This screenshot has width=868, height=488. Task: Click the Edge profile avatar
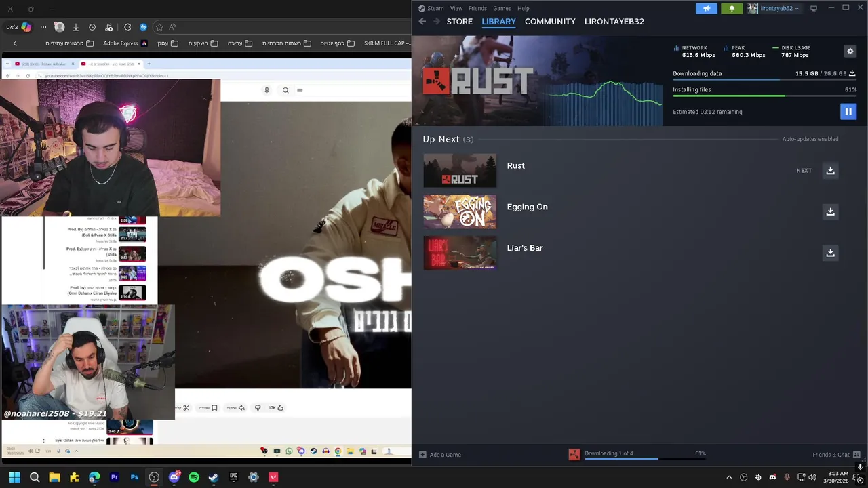pyautogui.click(x=60, y=27)
